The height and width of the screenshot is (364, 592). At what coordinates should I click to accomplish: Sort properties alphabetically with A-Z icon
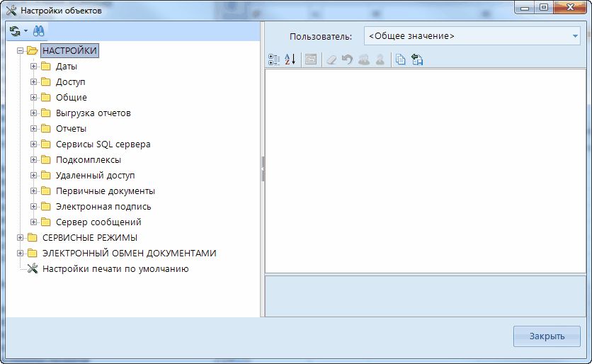[x=290, y=60]
